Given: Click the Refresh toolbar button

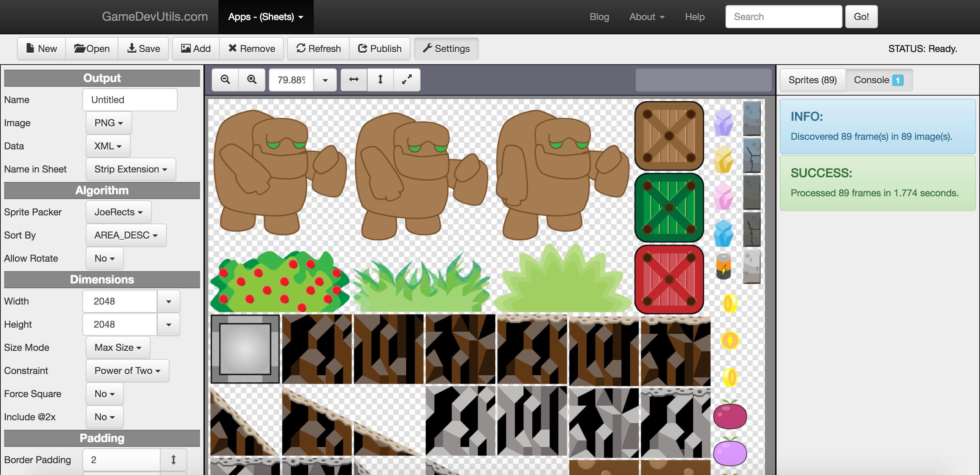Looking at the screenshot, I should point(318,49).
